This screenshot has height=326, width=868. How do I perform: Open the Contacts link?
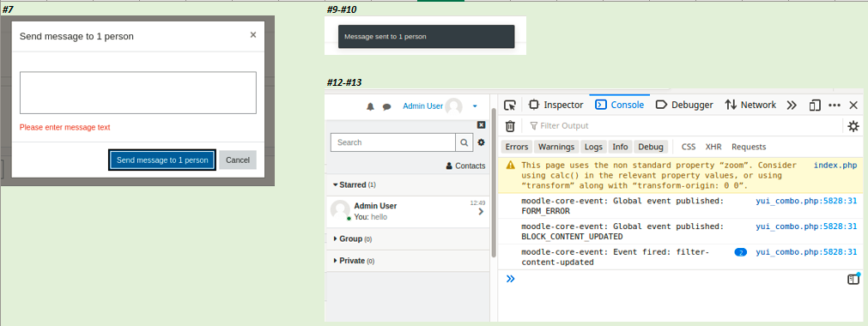[465, 166]
